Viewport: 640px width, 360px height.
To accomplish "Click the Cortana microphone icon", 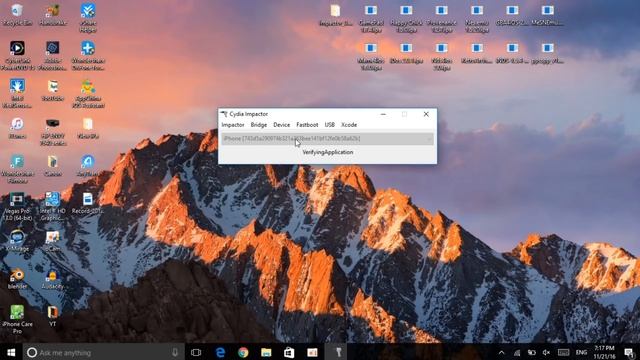I will click(x=175, y=352).
